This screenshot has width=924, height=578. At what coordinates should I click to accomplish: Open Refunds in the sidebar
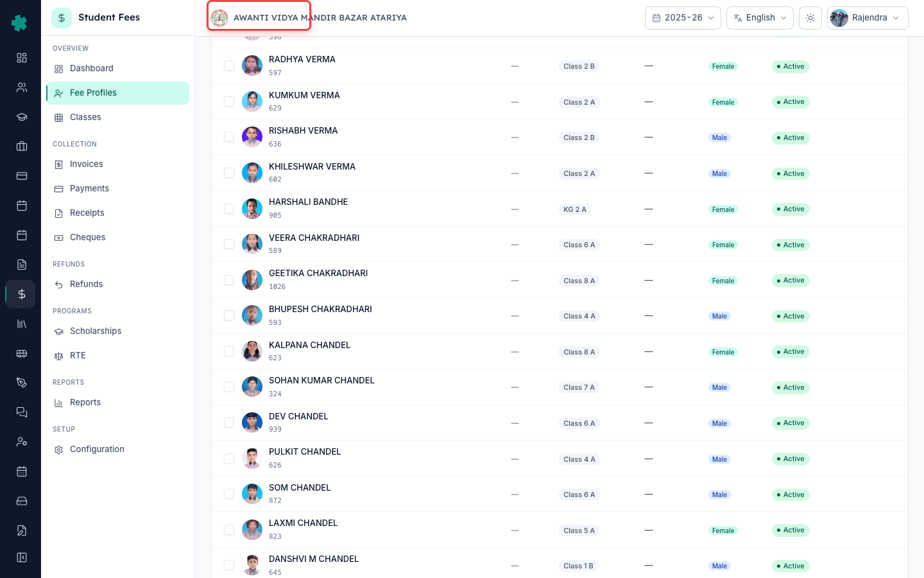117,285
